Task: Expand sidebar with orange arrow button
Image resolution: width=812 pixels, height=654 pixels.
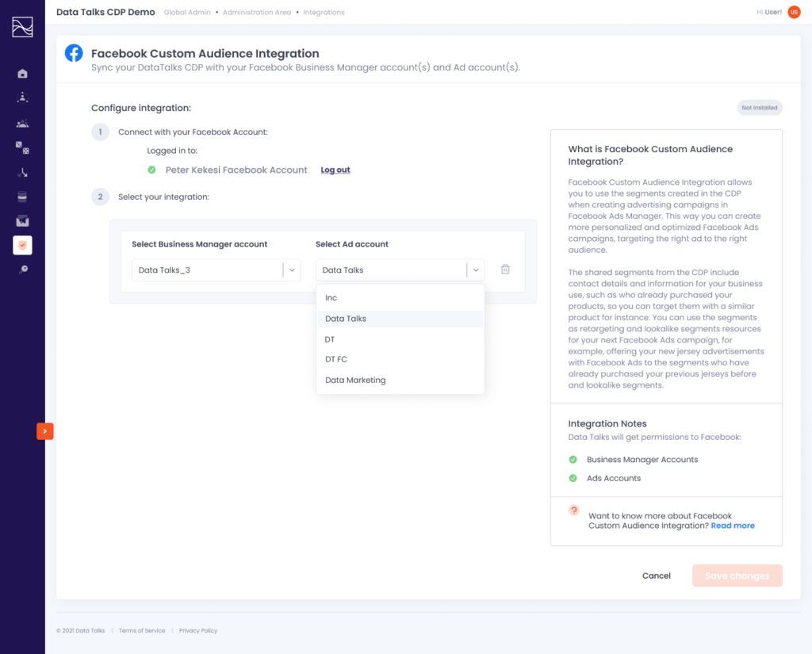Action: tap(45, 431)
